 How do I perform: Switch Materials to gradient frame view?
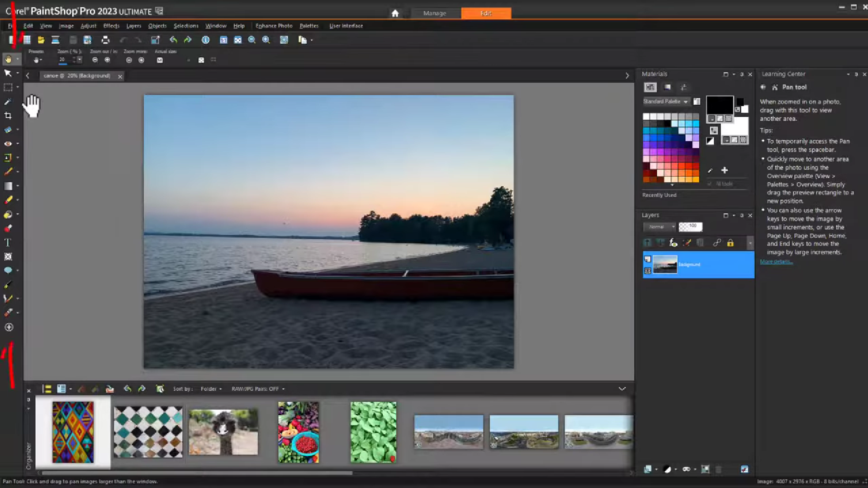(667, 87)
